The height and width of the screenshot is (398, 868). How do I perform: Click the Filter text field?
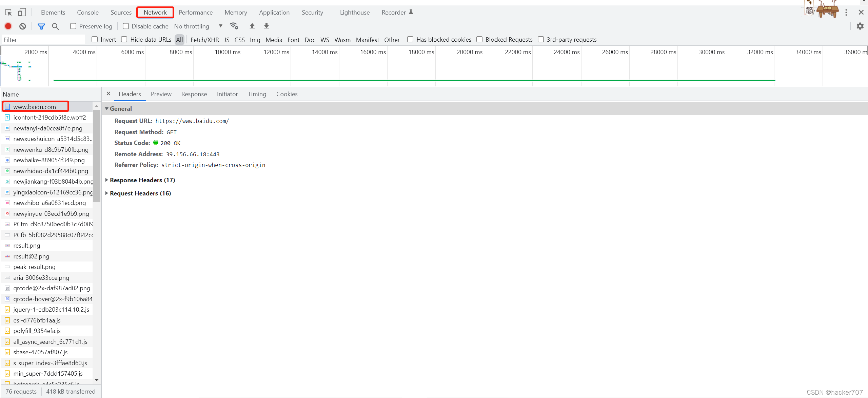(43, 40)
